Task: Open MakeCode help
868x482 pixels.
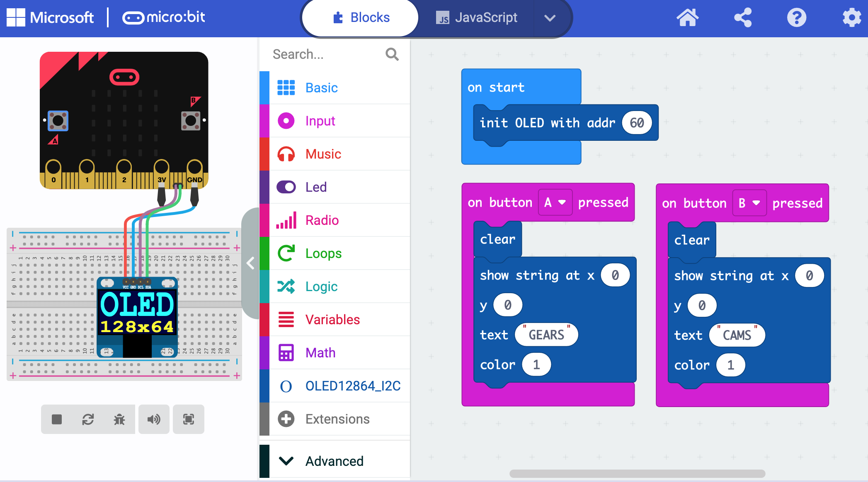Action: 796,17
